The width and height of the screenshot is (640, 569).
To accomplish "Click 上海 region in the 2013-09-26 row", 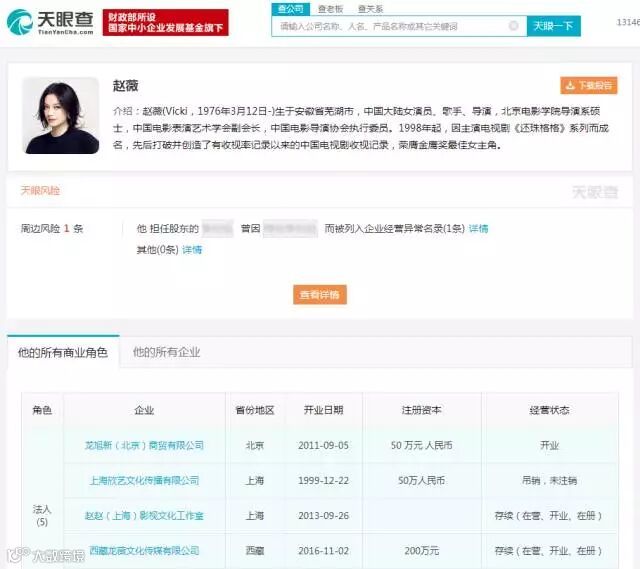I will coord(255,516).
